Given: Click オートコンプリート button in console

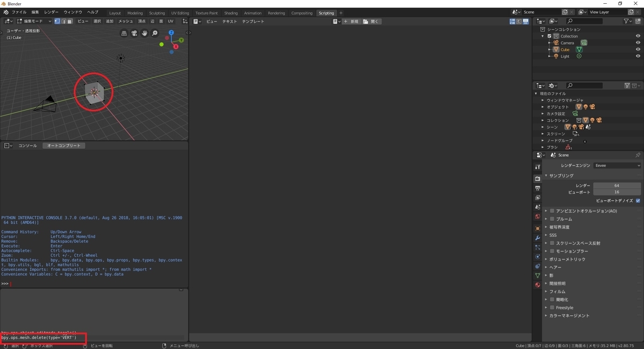Looking at the screenshot, I should click(64, 146).
